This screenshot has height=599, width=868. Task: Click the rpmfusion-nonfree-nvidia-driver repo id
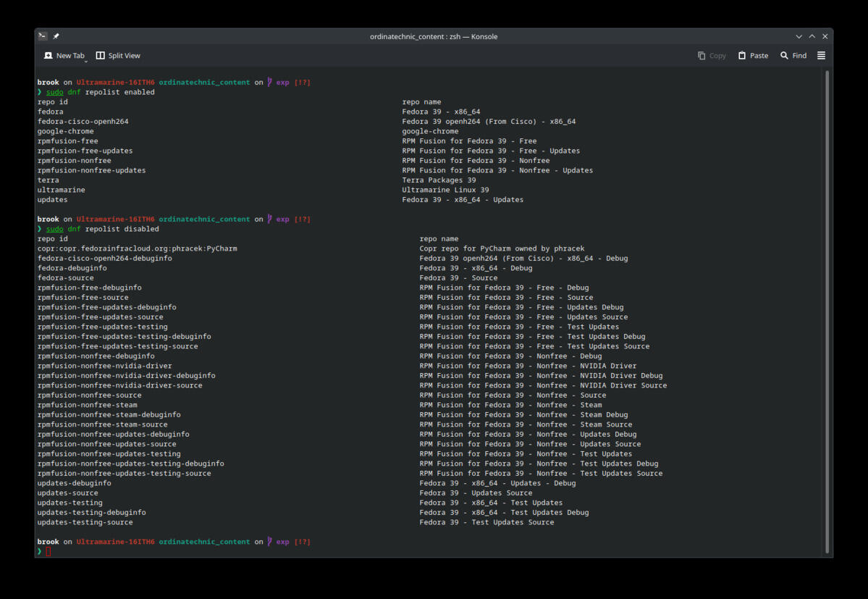tap(105, 366)
